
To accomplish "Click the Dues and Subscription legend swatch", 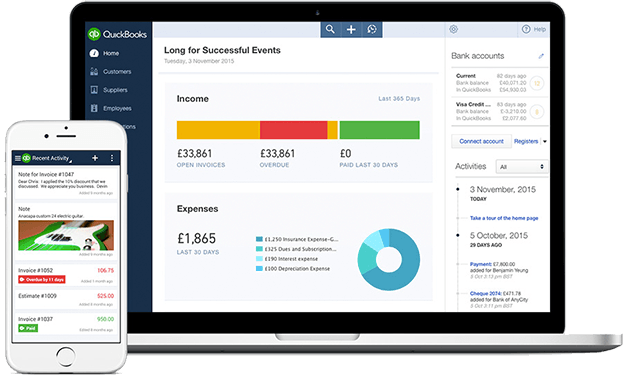I will (x=259, y=249).
